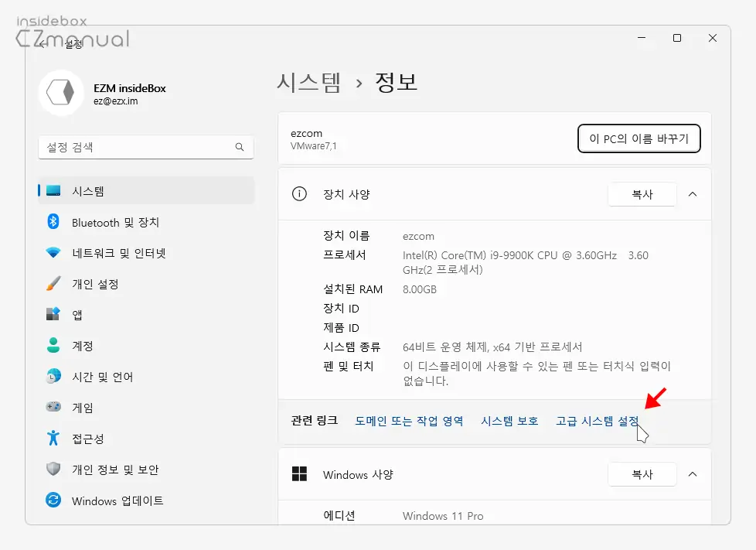Click the Privacy shield icon
756x550 pixels.
(53, 469)
